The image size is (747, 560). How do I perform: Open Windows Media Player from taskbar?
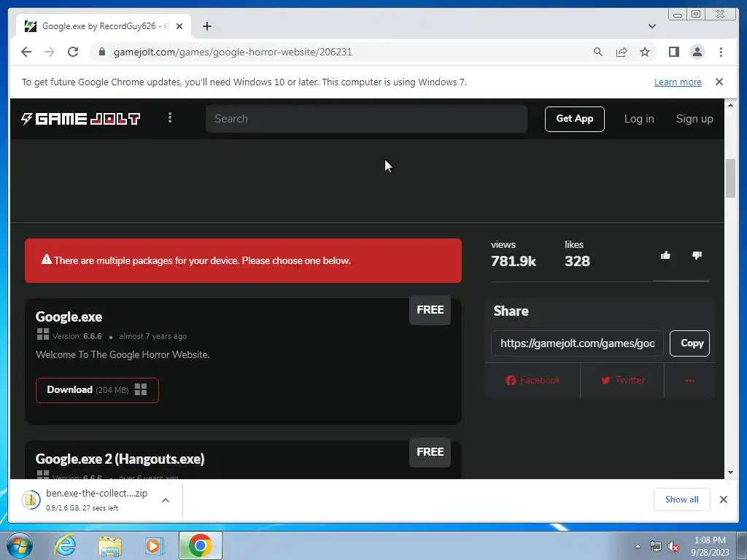155,545
